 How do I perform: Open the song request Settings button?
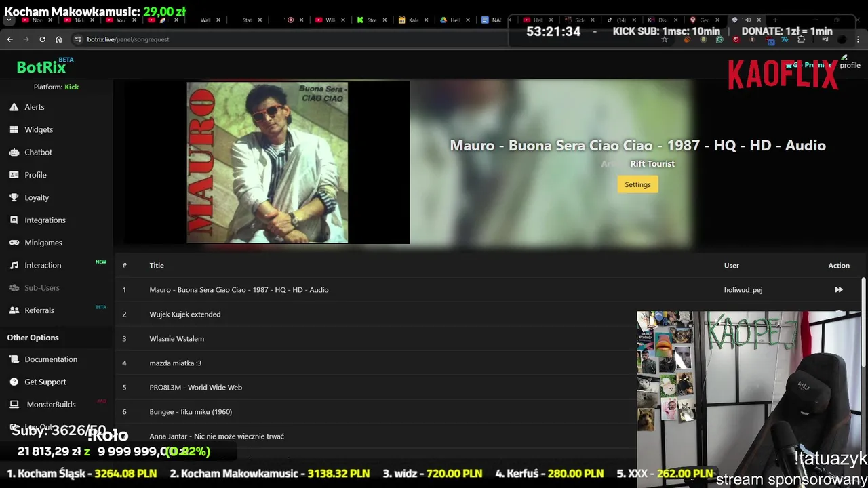637,184
